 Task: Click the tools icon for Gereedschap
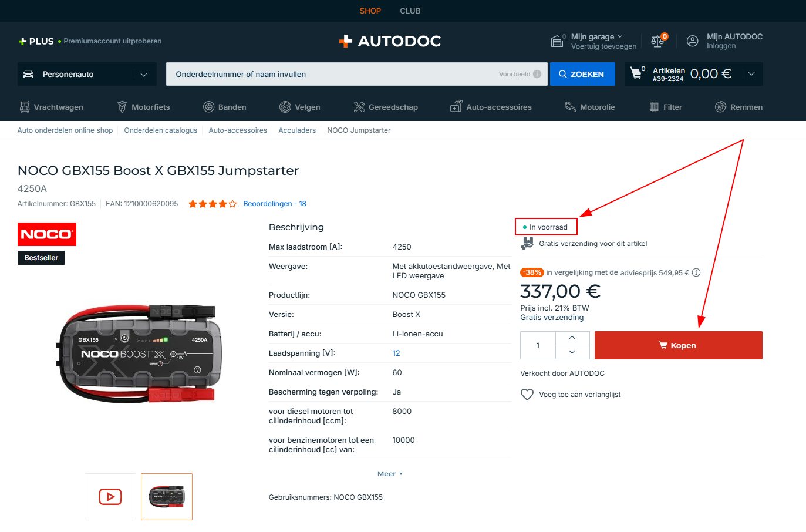pos(359,107)
